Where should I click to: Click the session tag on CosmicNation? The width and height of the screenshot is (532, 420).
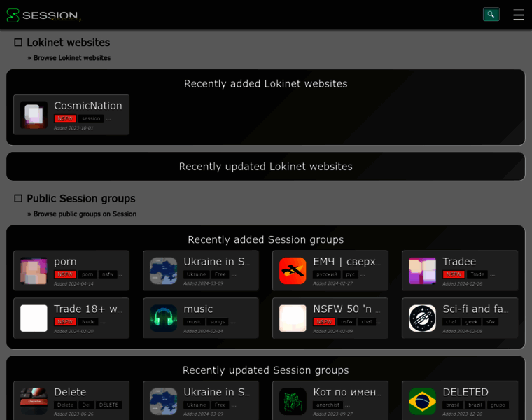pyautogui.click(x=91, y=118)
